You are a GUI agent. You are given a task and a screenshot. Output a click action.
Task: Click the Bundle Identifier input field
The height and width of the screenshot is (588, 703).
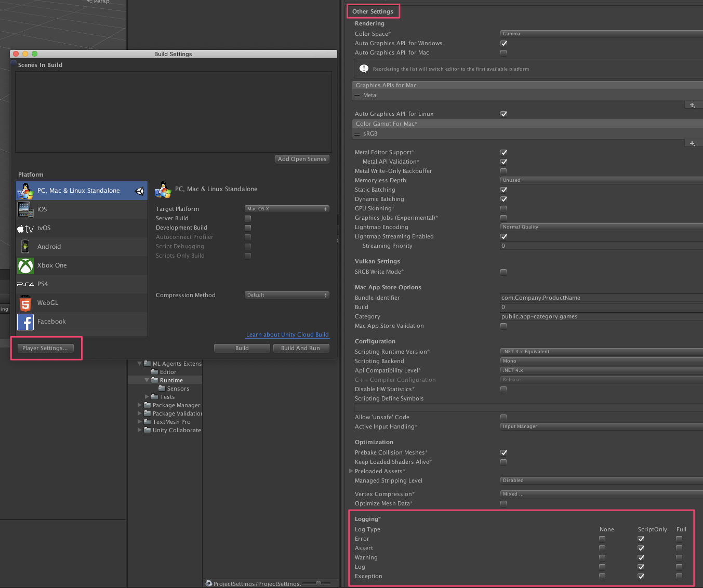[598, 298]
